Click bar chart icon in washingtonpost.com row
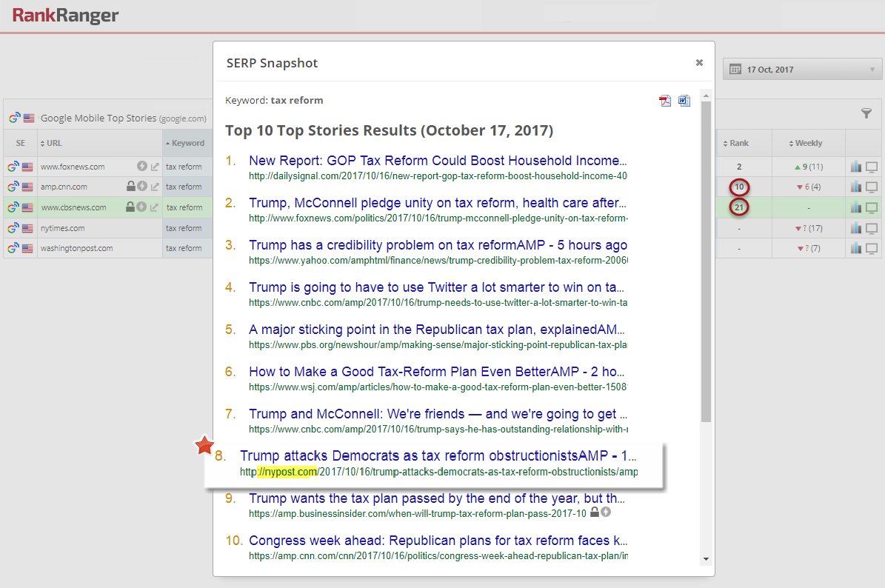Viewport: 885px width, 588px height. (856, 249)
